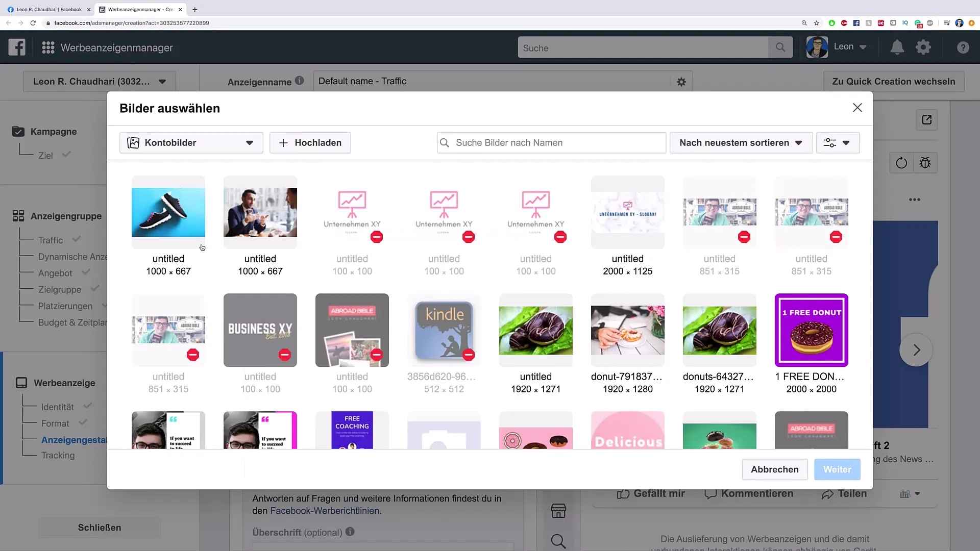Select the sneaker image thumbnail
Image resolution: width=980 pixels, height=551 pixels.
click(x=168, y=212)
